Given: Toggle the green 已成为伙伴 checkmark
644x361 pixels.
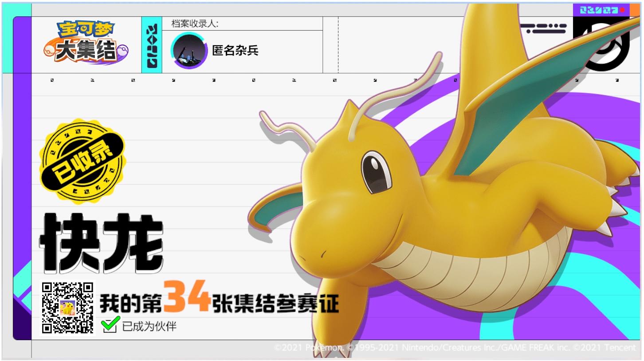Looking at the screenshot, I should (110, 325).
